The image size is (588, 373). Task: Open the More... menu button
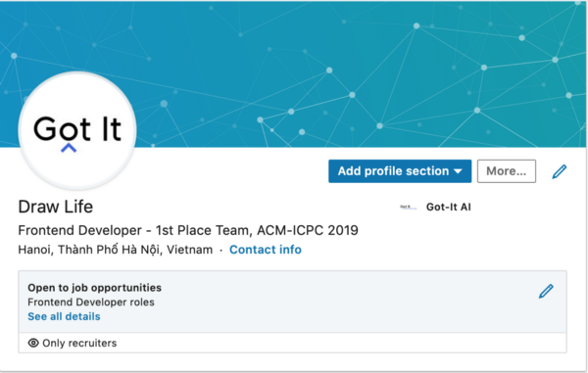(507, 171)
